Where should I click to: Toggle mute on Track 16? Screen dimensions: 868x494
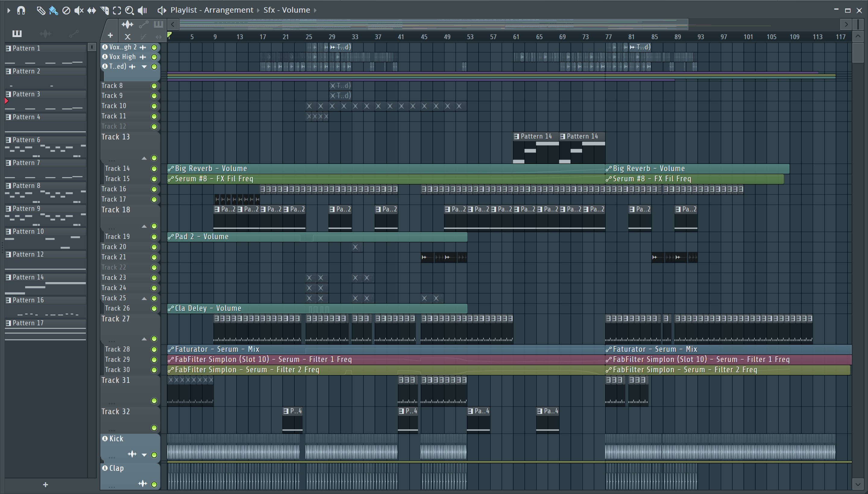coord(154,189)
